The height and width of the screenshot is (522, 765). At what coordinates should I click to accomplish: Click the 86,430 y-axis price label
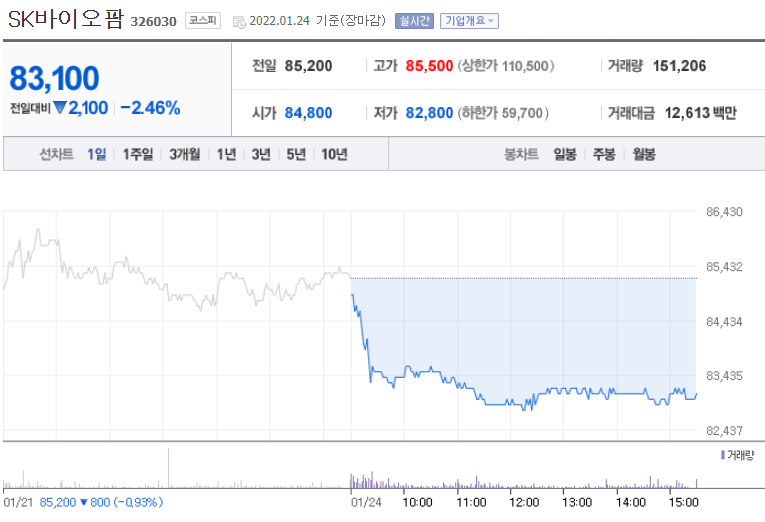click(x=724, y=212)
